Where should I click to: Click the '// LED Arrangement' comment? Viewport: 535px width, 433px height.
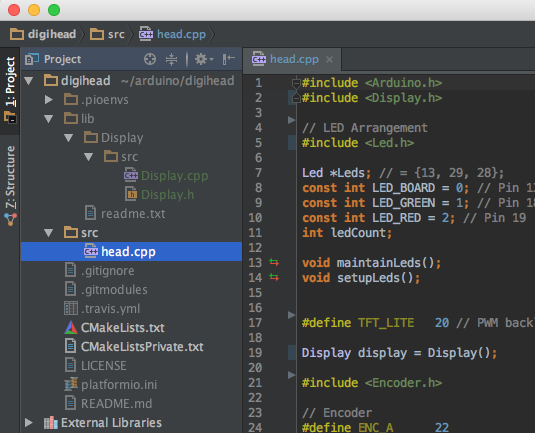[365, 128]
